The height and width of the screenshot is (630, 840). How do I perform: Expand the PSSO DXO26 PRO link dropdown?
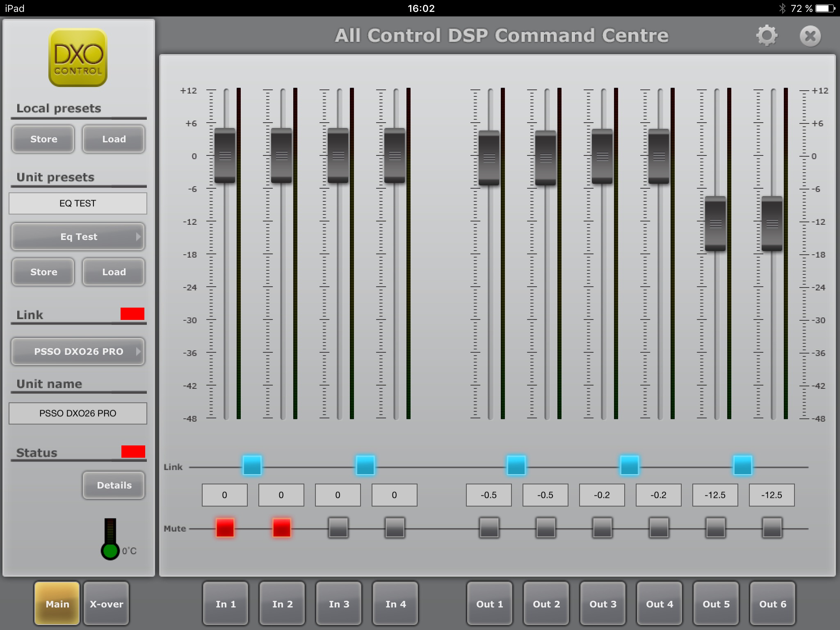(78, 352)
